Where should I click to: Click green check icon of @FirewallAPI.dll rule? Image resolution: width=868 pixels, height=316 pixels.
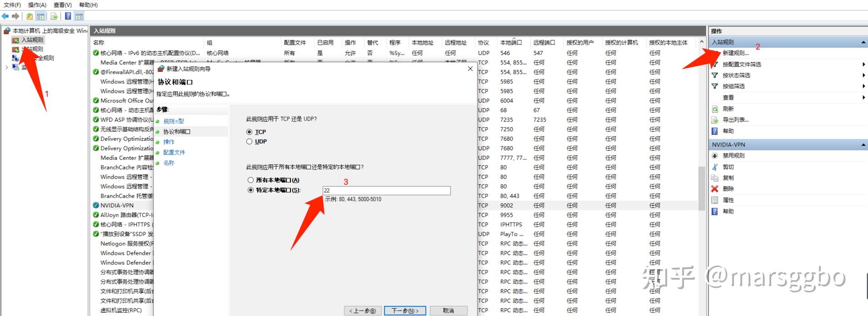96,72
